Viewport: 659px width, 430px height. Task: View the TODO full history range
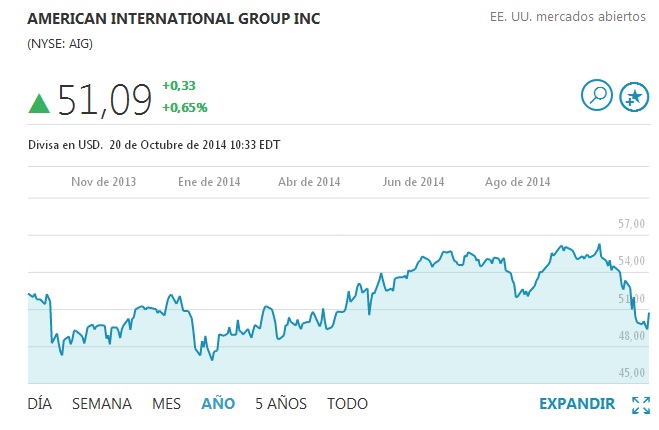347,404
